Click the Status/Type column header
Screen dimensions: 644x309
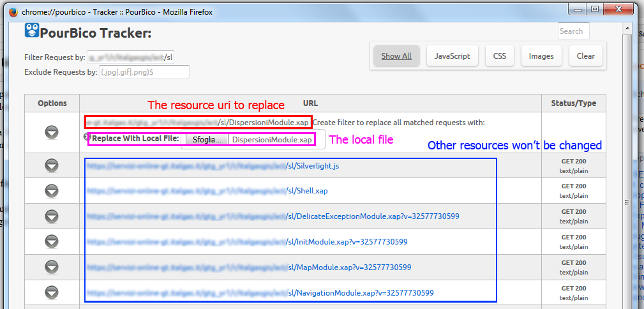click(574, 103)
